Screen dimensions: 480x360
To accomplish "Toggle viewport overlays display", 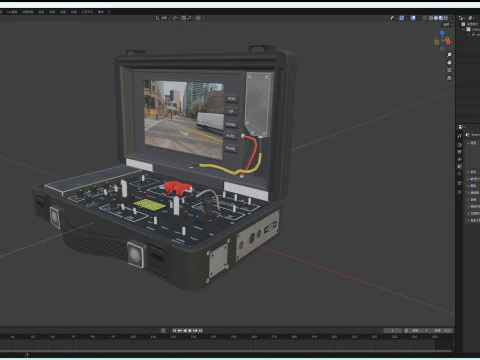I will pos(413,18).
